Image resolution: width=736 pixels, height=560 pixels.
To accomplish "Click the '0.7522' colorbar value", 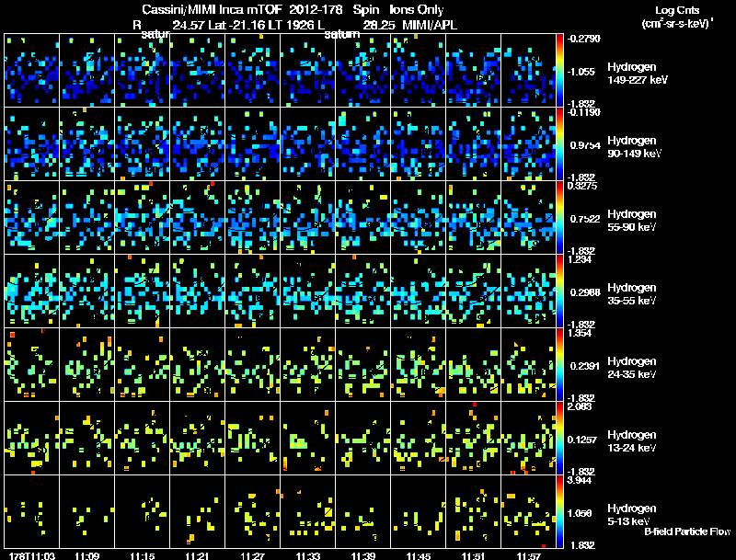I will 585,219.
